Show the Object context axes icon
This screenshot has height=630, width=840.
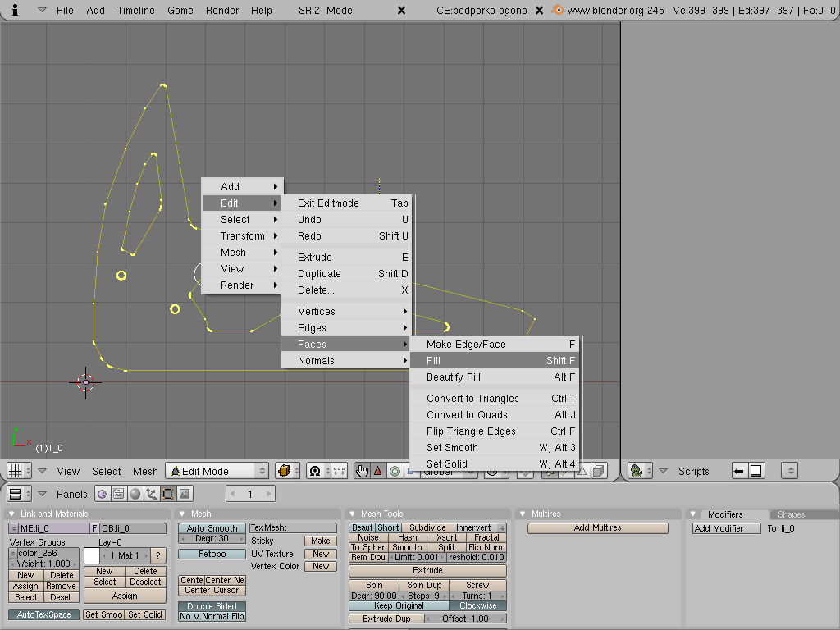(x=152, y=493)
